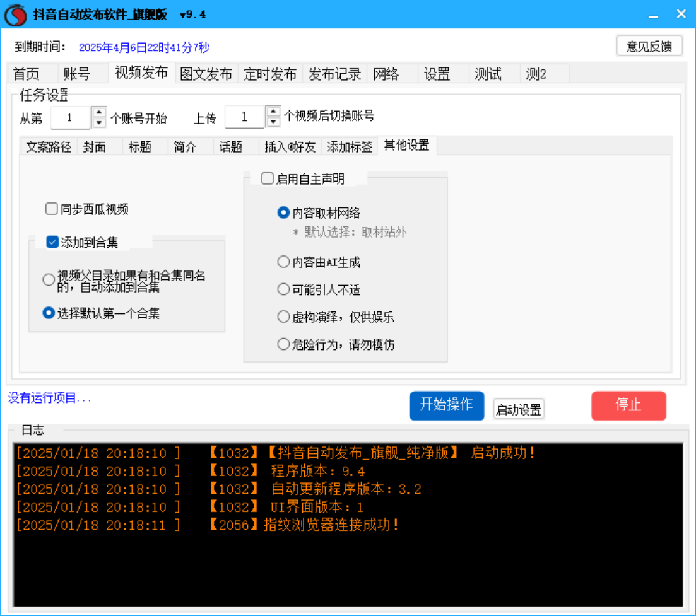This screenshot has height=616, width=696.
Task: Increase videos uploaded before switching account
Action: tap(273, 112)
